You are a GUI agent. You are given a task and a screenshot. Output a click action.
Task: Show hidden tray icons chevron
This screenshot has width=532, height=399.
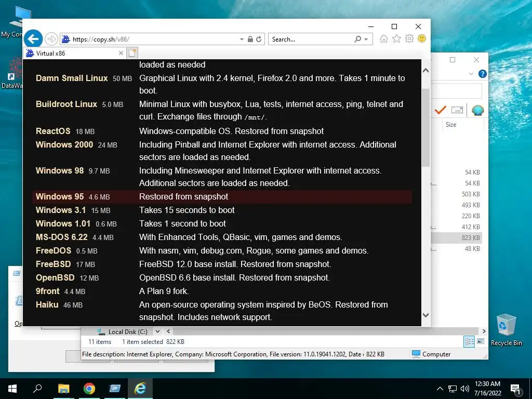[440, 389]
